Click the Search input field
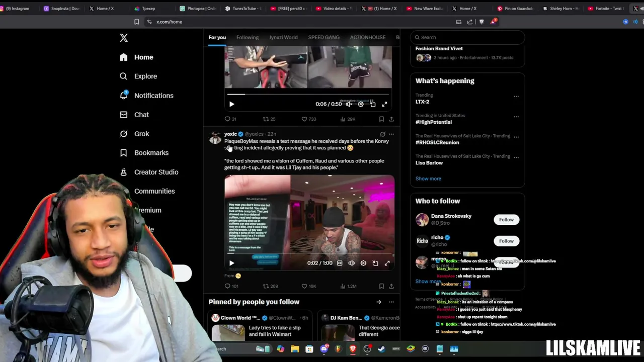The image size is (644, 362). 467,37
